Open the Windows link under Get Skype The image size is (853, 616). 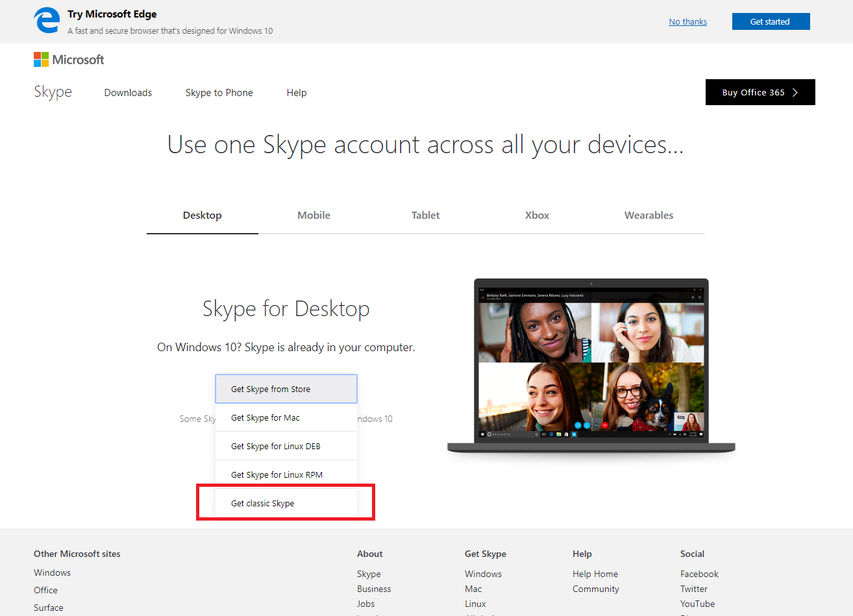pos(483,574)
